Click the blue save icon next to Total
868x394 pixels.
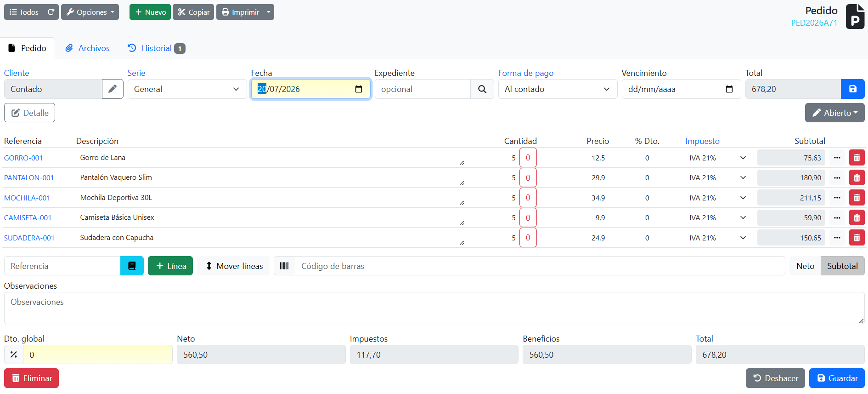[852, 89]
